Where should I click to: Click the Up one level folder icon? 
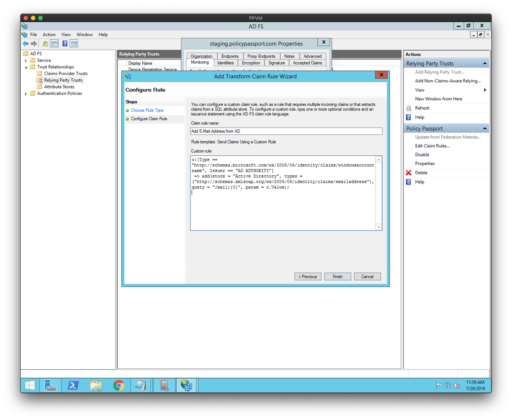pos(45,44)
